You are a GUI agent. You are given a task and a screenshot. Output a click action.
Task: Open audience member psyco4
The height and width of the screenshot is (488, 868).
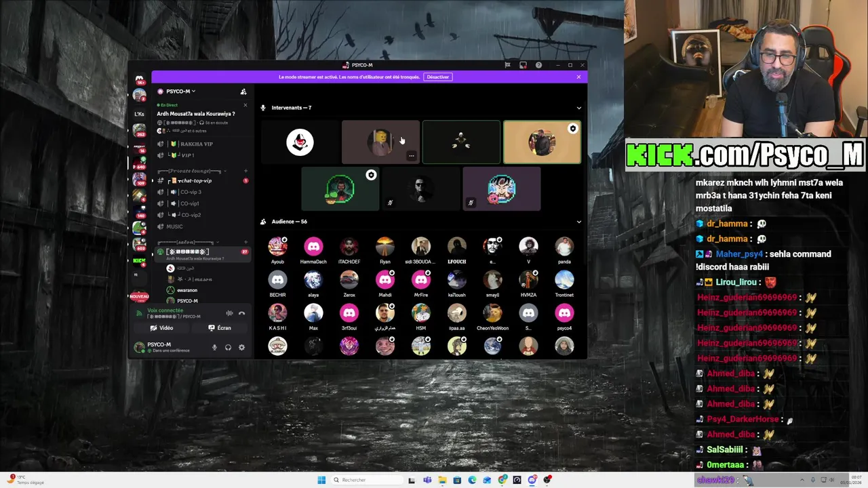coord(564,316)
